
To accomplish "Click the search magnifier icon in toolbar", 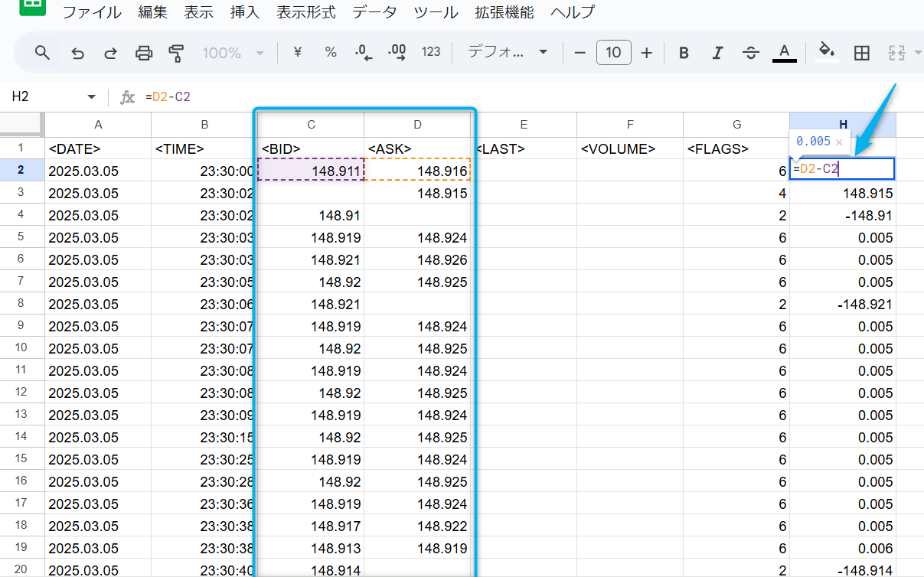I will click(43, 53).
